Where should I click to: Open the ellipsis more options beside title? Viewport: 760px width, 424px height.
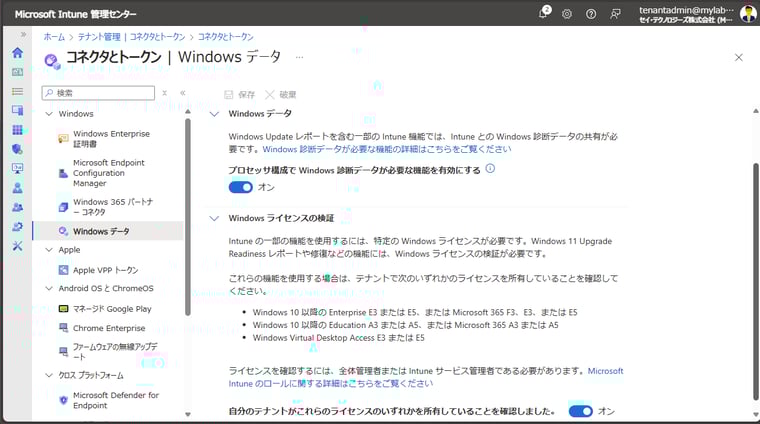point(300,57)
